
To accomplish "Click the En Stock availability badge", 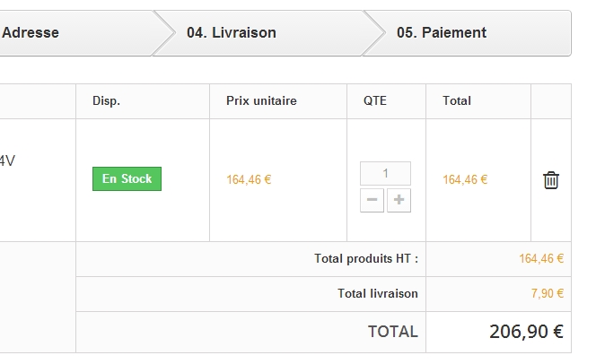I will point(127,178).
